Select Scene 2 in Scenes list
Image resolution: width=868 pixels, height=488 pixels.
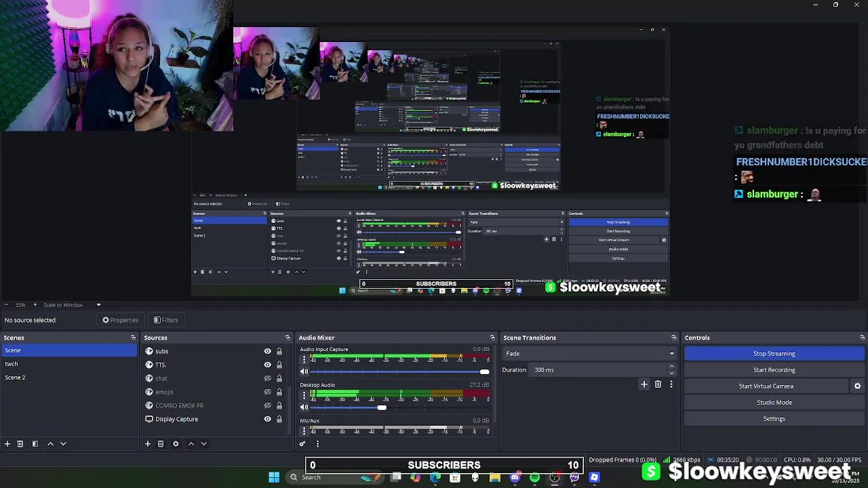point(68,378)
